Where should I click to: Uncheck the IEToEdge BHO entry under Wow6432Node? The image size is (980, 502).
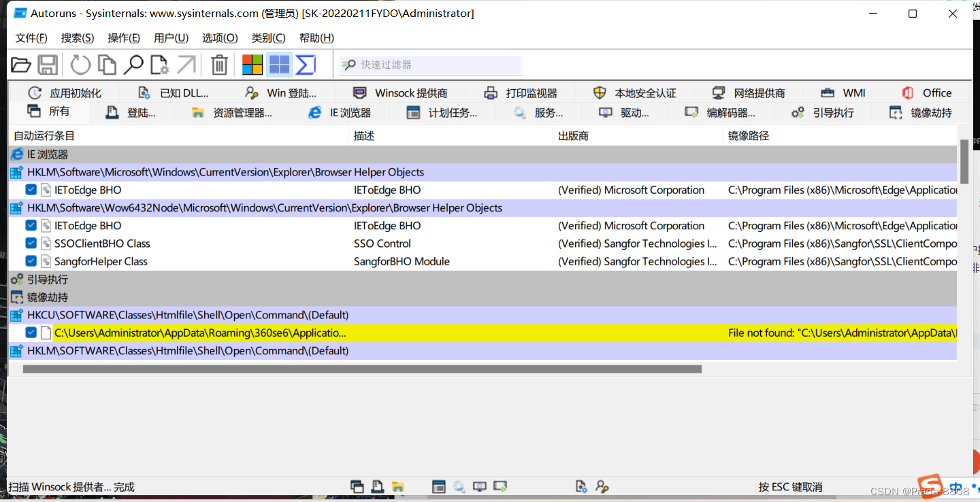click(x=31, y=225)
